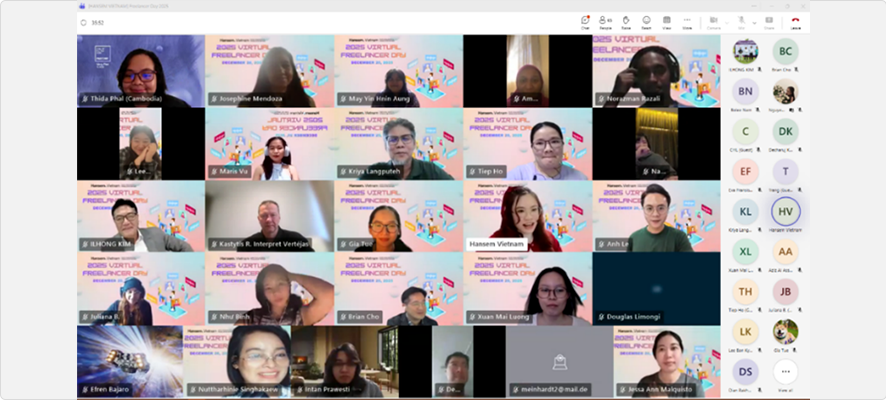This screenshot has height=400, width=886.
Task: Select the BC avatar for Brian Cho
Action: [785, 51]
